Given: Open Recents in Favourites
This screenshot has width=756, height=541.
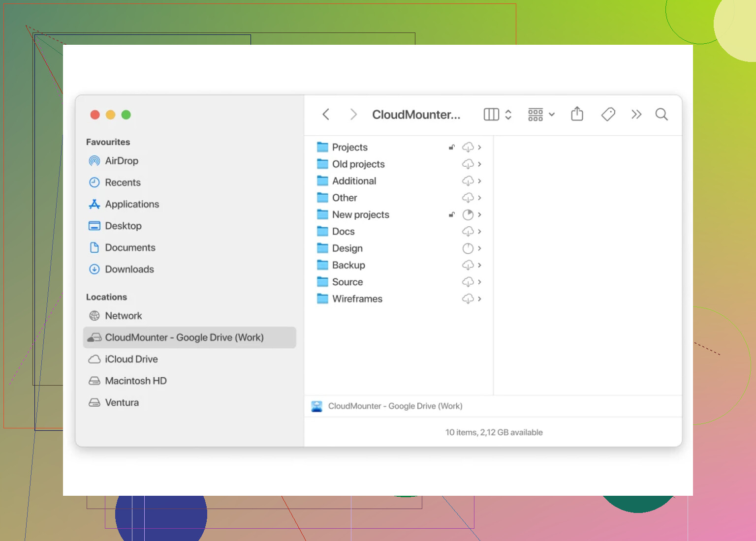Looking at the screenshot, I should coord(189,182).
